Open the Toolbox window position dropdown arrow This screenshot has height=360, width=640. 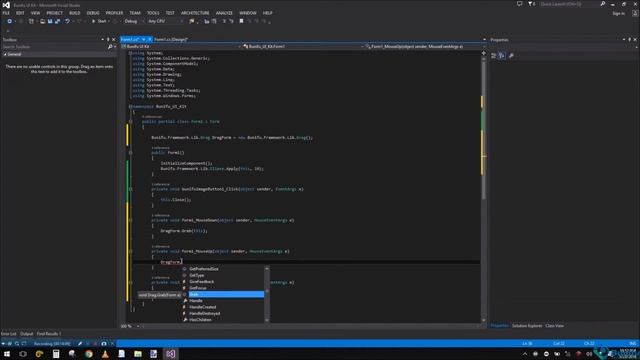pyautogui.click(x=102, y=40)
